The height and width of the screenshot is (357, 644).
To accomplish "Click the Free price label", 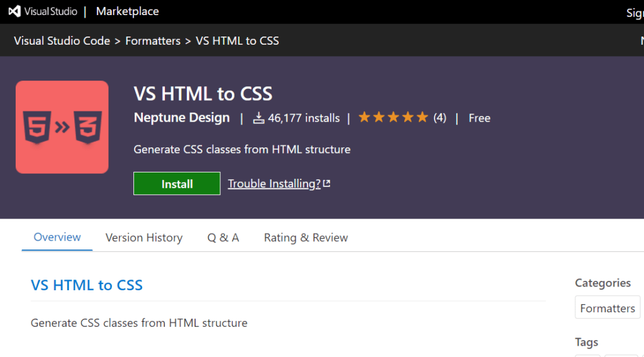I will point(479,118).
